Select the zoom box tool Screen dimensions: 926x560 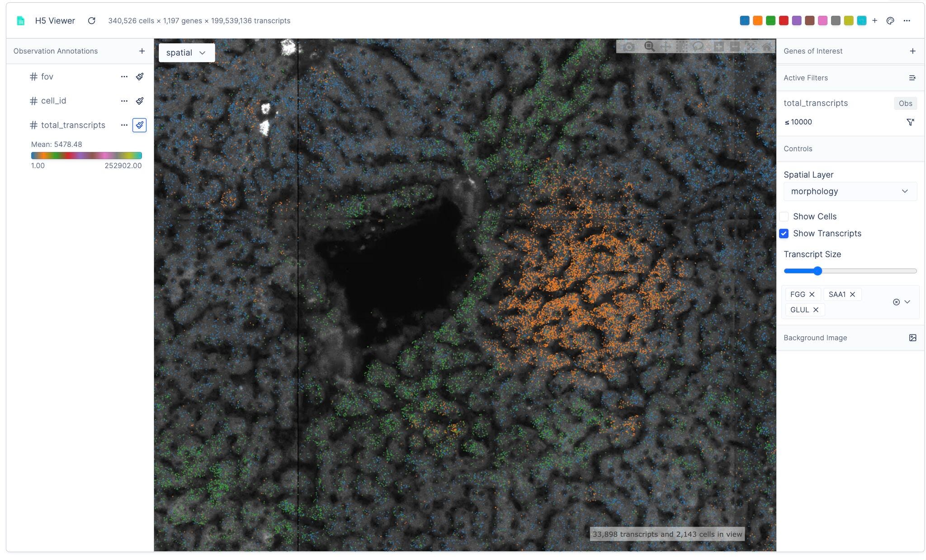click(649, 47)
